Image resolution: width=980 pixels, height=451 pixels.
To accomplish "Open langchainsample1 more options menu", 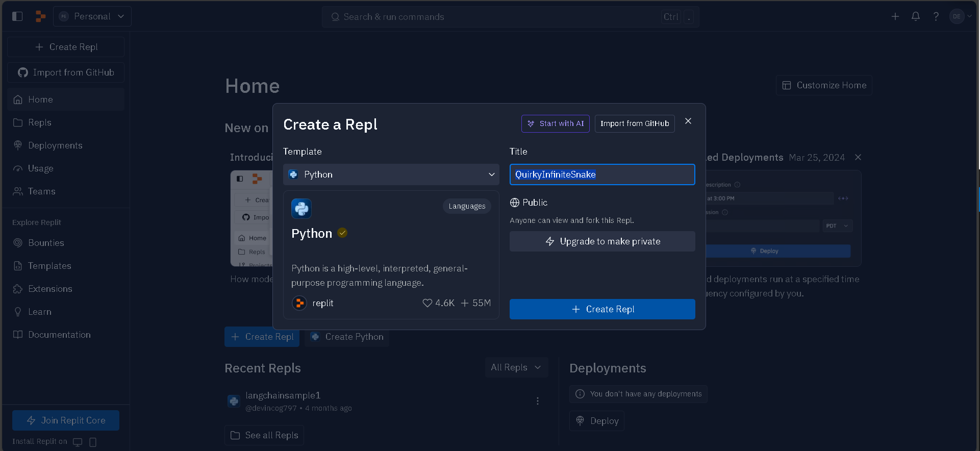I will 538,401.
